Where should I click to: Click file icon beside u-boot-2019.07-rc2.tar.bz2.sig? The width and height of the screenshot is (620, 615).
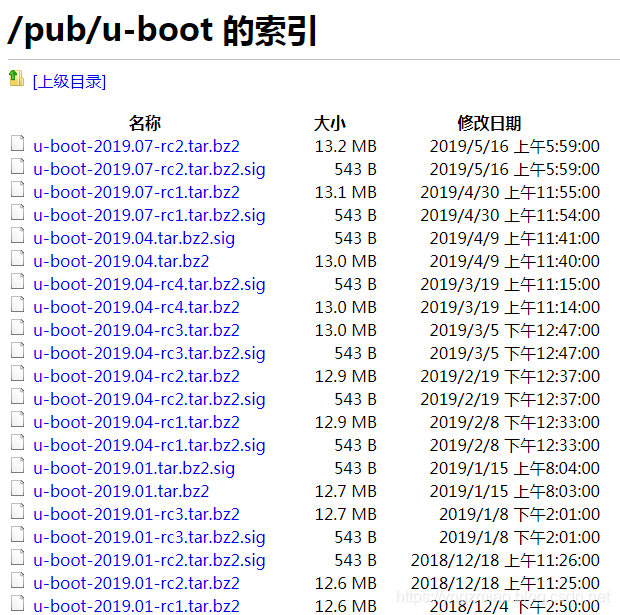(17, 167)
